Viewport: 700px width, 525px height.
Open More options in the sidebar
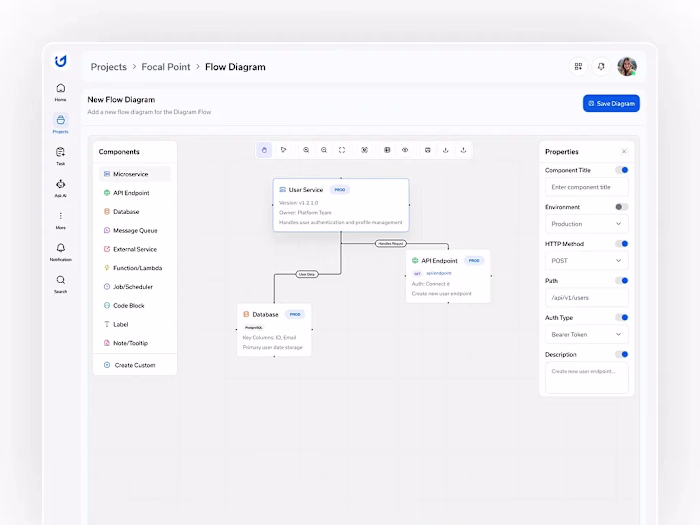tap(61, 220)
